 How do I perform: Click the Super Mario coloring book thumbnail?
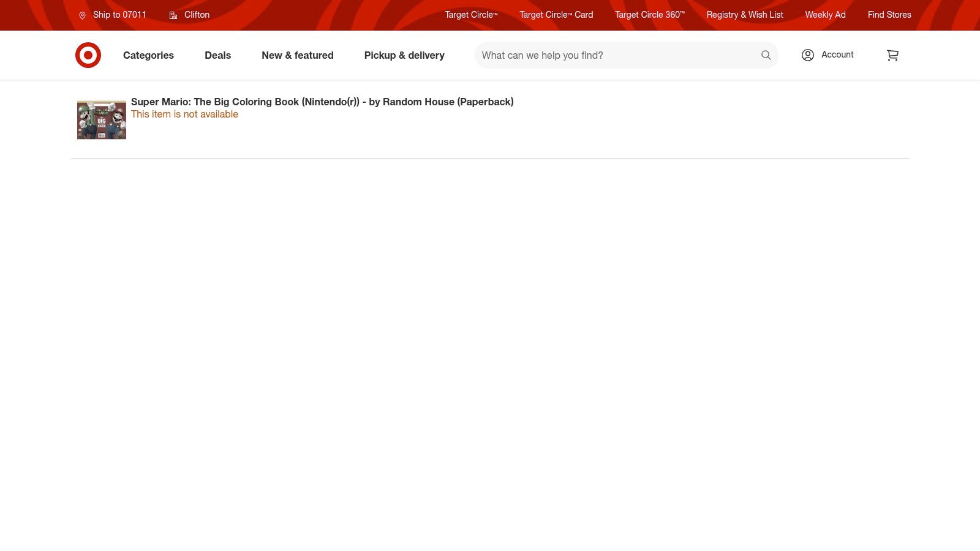click(x=102, y=120)
